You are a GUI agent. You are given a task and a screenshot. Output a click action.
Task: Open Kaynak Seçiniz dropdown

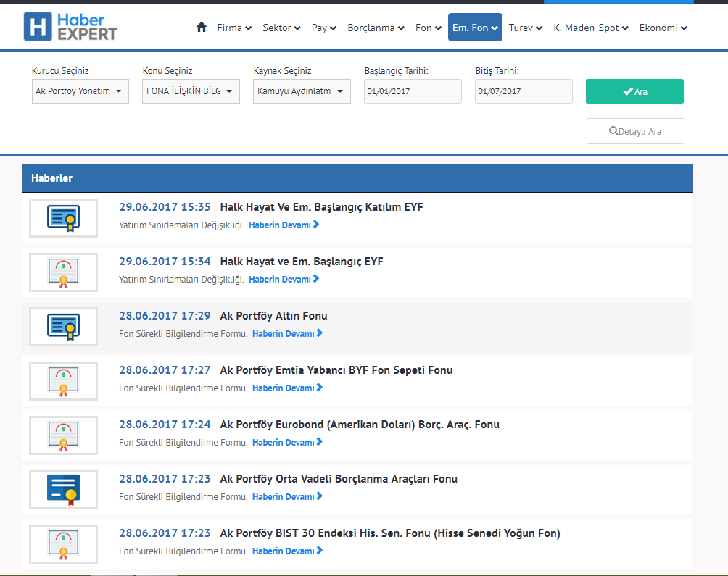(302, 91)
